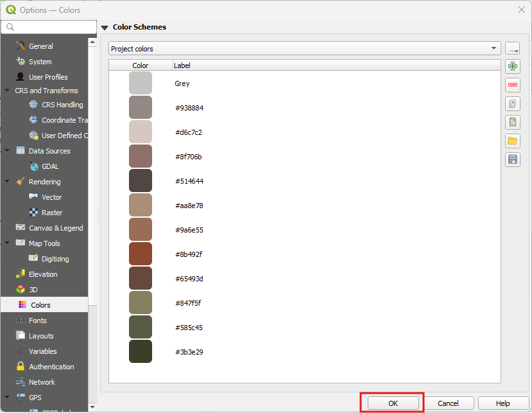Image resolution: width=532 pixels, height=413 pixels.
Task: Open the Project colors scheme dropdown
Action: [x=304, y=48]
